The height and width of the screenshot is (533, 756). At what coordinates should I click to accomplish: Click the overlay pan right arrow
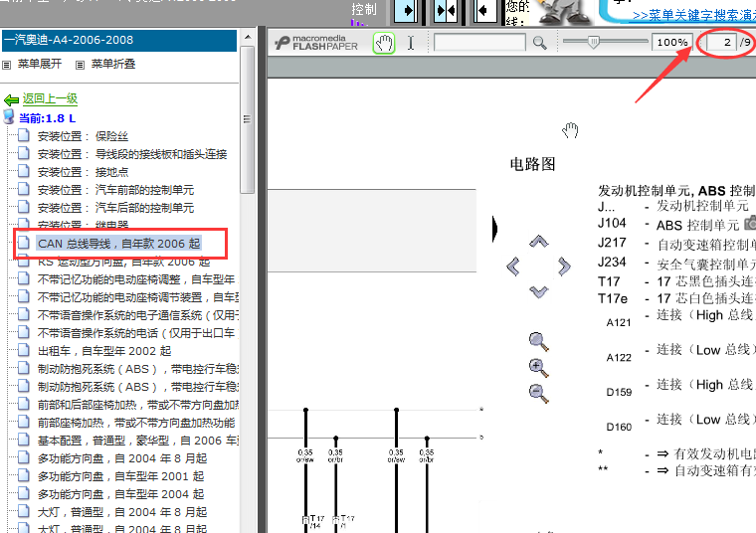tap(564, 266)
